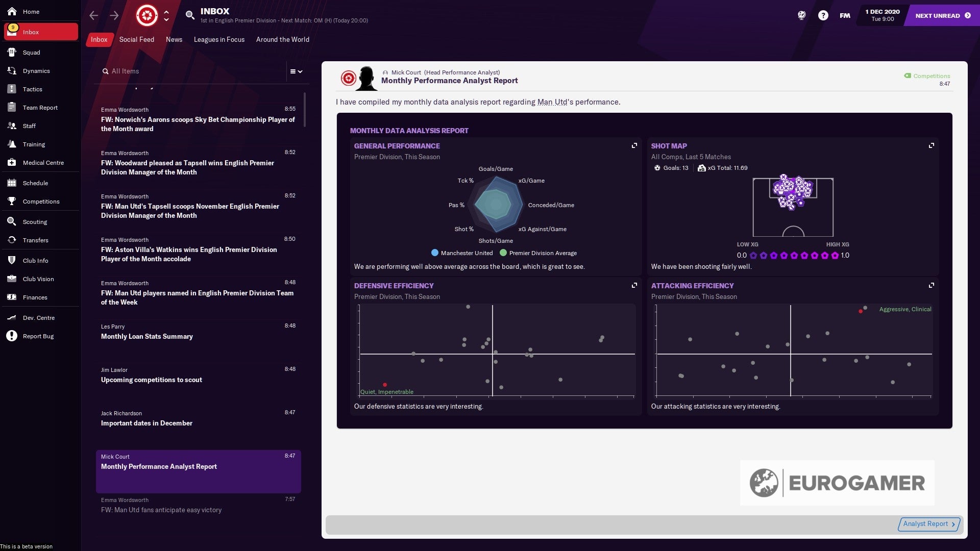The height and width of the screenshot is (551, 980).
Task: Switch to the News tab
Action: (174, 39)
